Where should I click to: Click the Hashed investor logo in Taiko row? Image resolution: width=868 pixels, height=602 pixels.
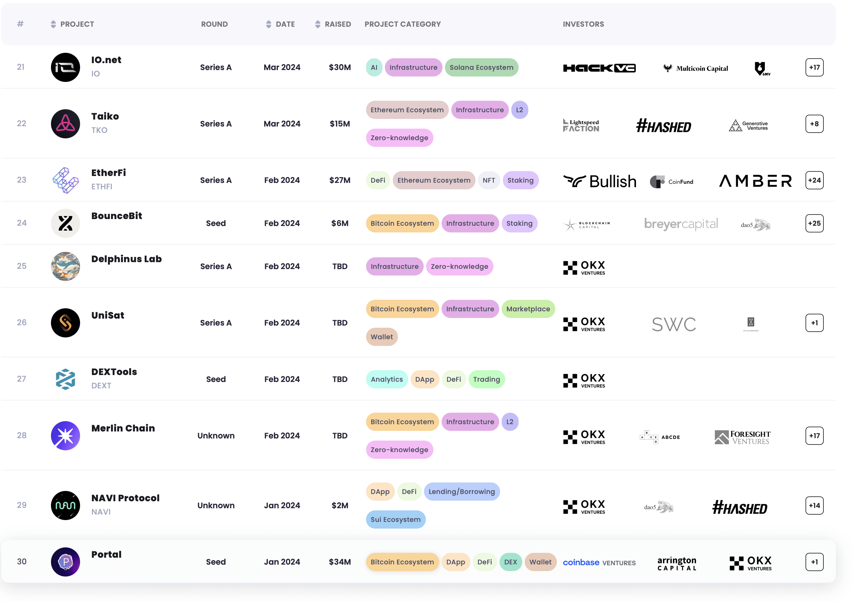(x=663, y=126)
